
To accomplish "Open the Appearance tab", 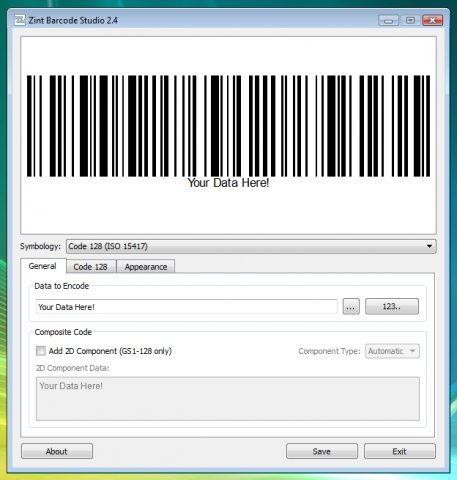I will 146,267.
